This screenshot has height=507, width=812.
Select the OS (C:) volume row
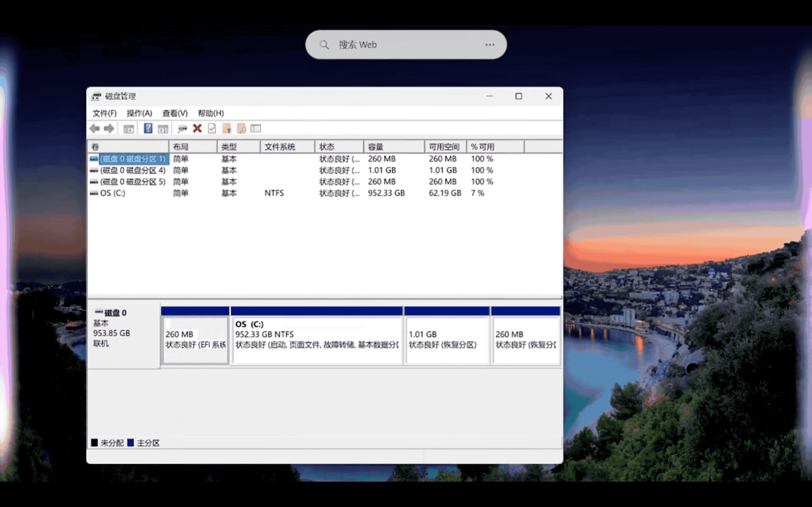tap(113, 193)
